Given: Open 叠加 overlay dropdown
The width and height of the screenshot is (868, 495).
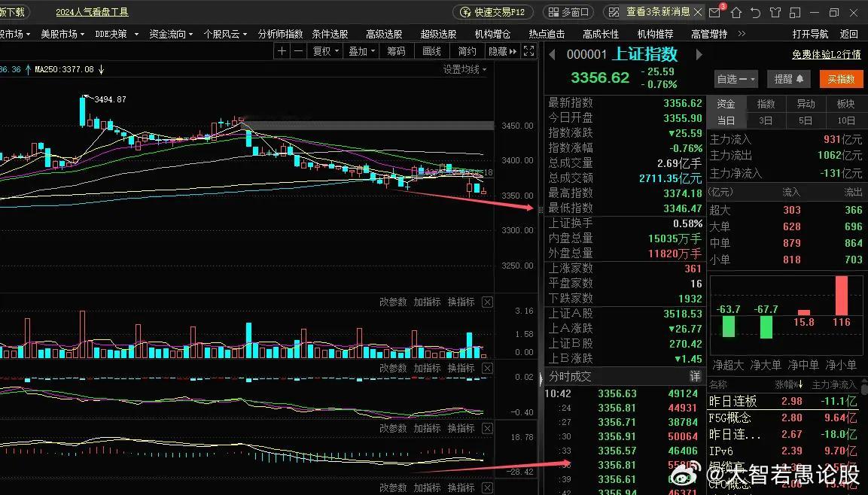Looking at the screenshot, I should point(361,51).
